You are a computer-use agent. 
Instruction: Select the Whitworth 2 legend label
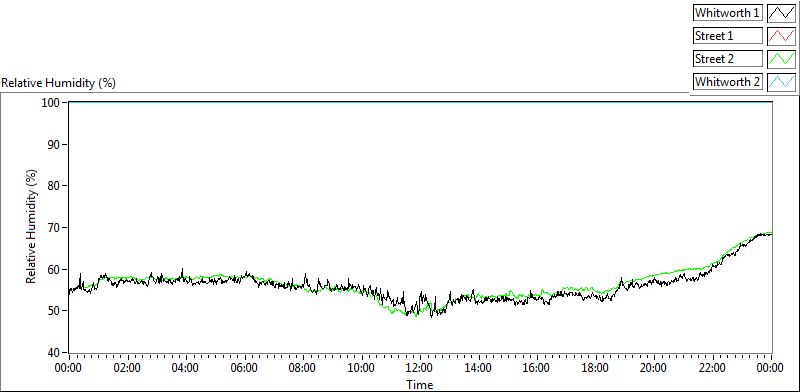728,81
